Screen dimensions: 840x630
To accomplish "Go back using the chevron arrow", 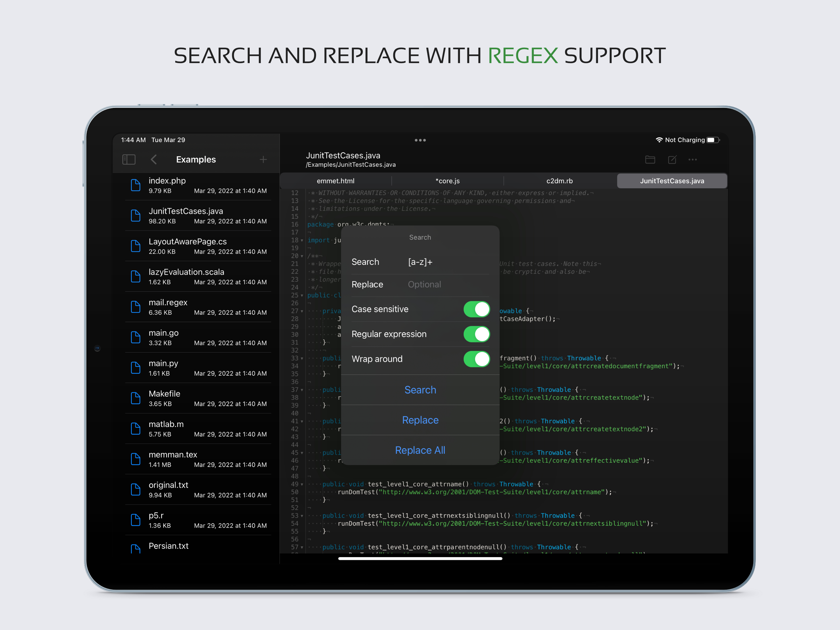I will click(x=154, y=159).
